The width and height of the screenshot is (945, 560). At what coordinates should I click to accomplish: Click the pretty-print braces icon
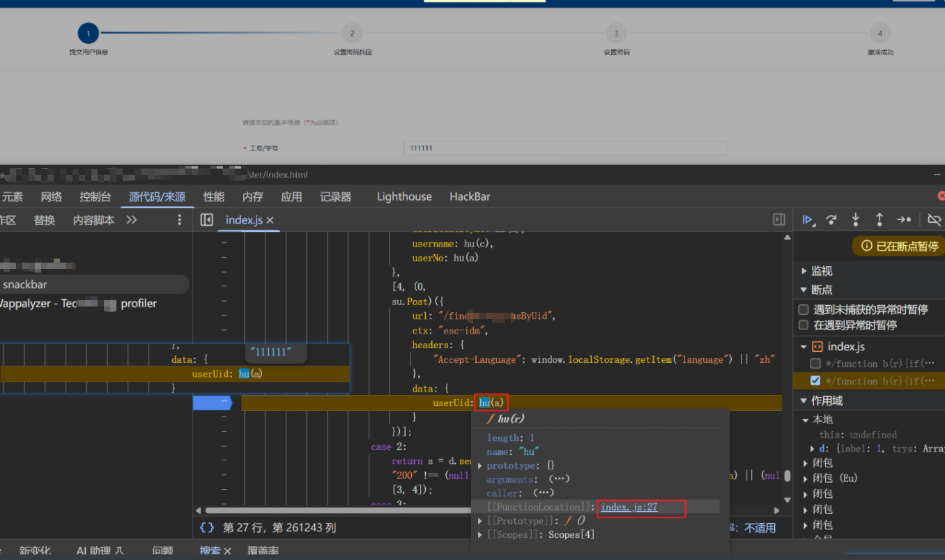(x=207, y=528)
